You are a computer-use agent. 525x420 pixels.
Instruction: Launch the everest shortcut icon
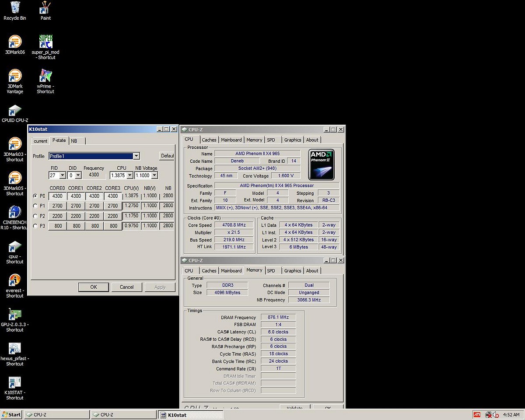[x=15, y=286]
